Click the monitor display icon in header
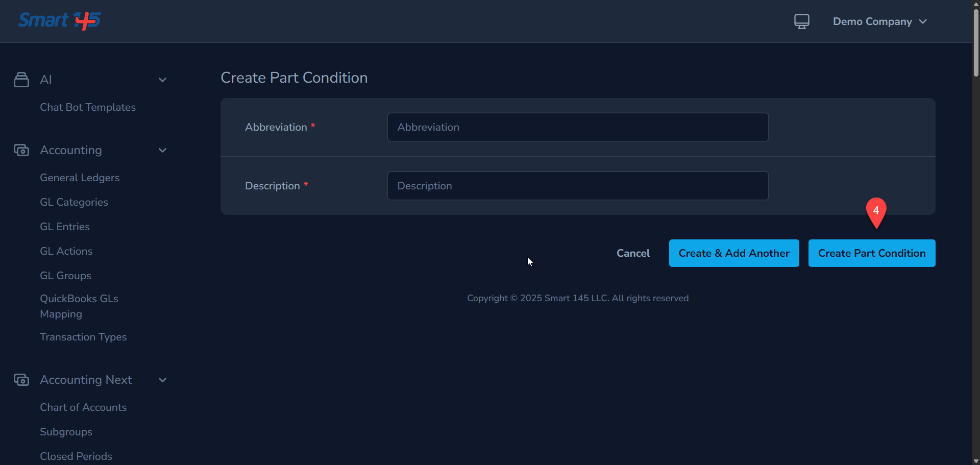 pos(801,21)
